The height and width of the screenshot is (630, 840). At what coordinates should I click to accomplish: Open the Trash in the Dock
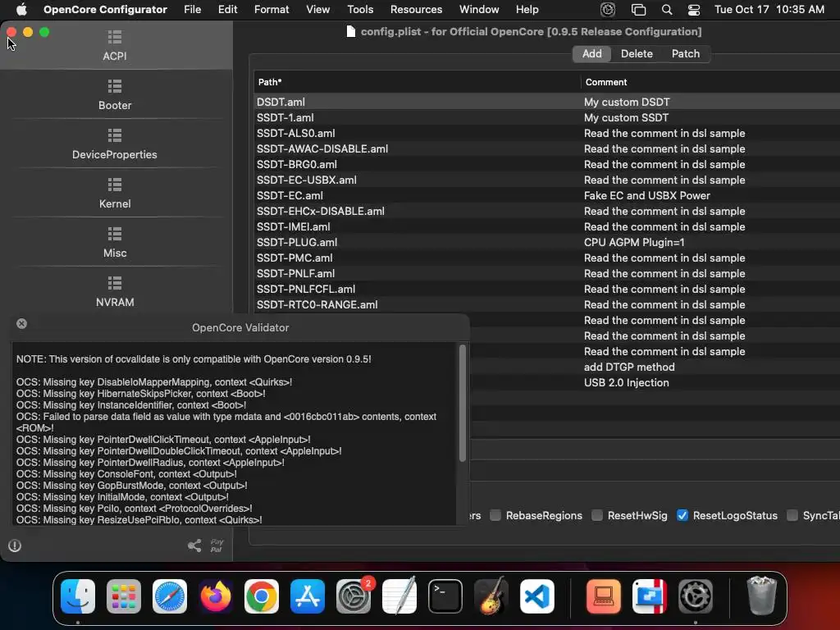click(762, 596)
